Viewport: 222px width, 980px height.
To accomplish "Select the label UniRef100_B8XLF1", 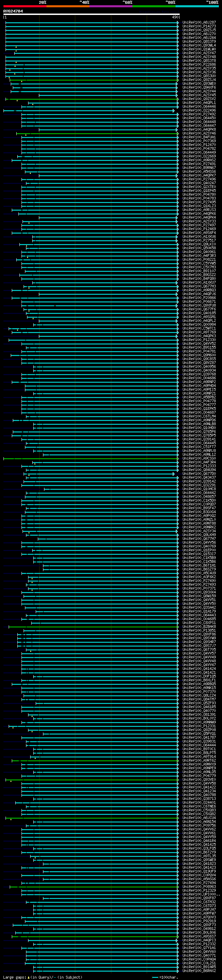I will point(199,680).
